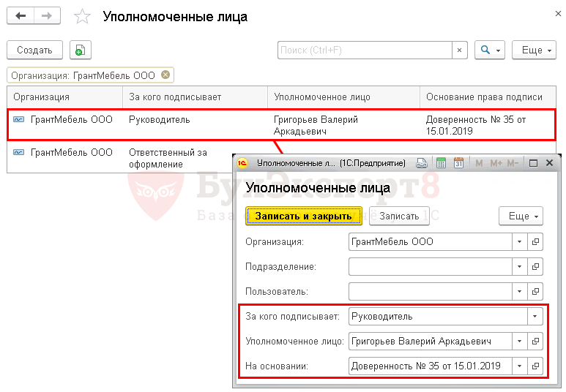The height and width of the screenshot is (392, 566).
Task: Open the Организация record via open icon
Action: 535,241
